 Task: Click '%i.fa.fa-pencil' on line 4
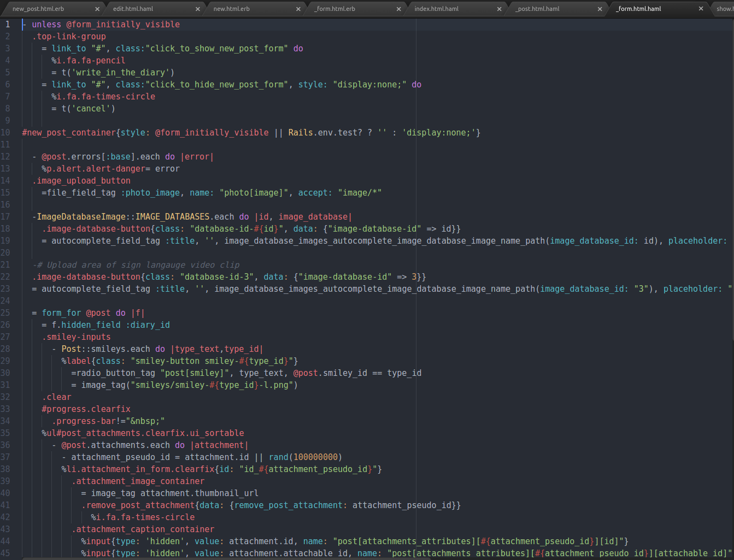pos(89,61)
